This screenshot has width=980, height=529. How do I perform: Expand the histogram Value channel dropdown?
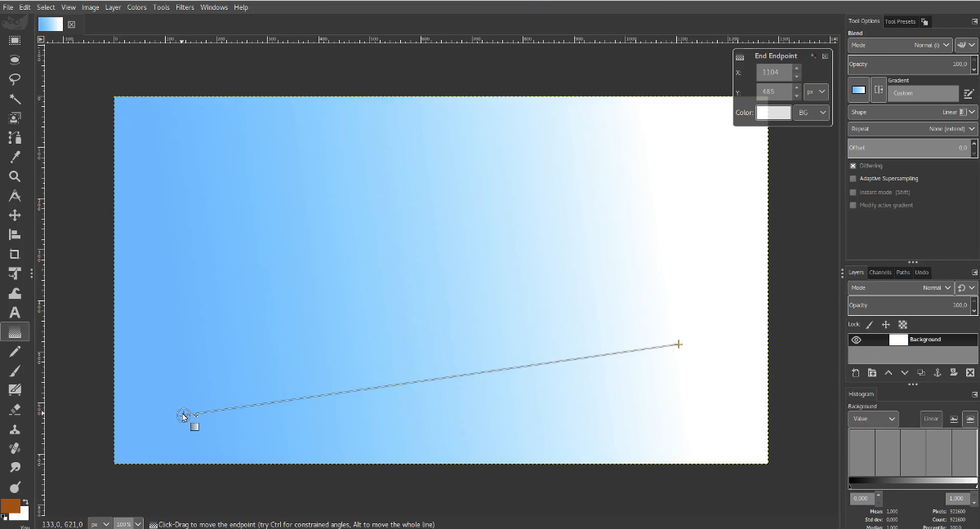click(x=873, y=419)
